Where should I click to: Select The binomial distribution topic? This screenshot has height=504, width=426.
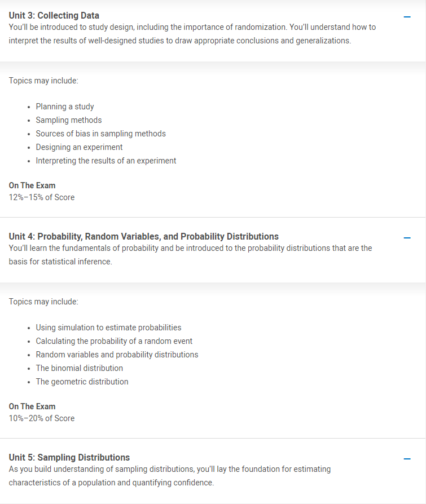79,368
